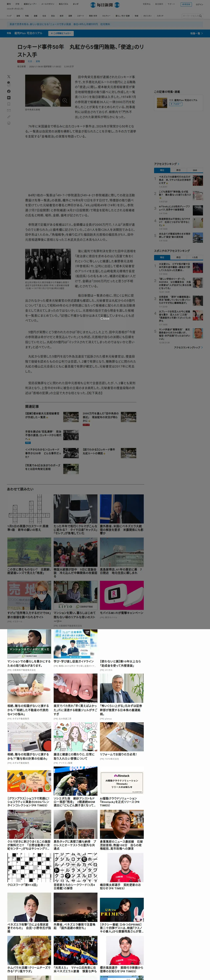This screenshot has height=980, width=210.
Task: Select 昨日 tab in the スポニチ ranking
Action: pyautogui.click(x=178, y=258)
